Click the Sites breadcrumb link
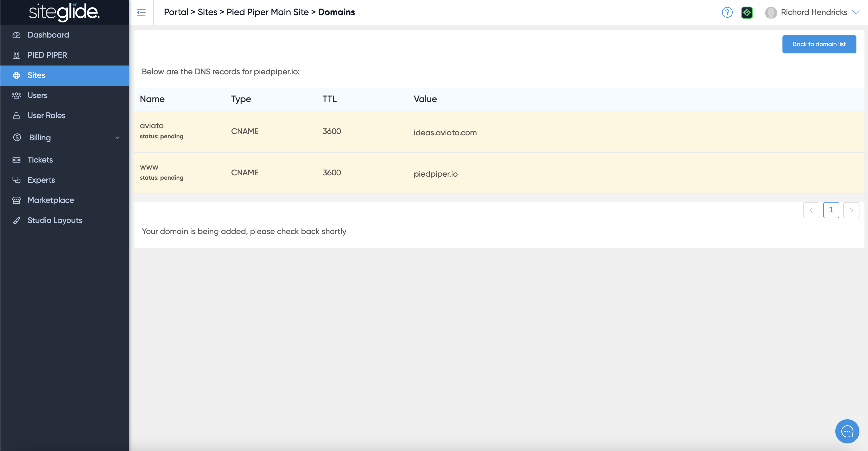Viewport: 868px width, 451px height. (x=207, y=13)
